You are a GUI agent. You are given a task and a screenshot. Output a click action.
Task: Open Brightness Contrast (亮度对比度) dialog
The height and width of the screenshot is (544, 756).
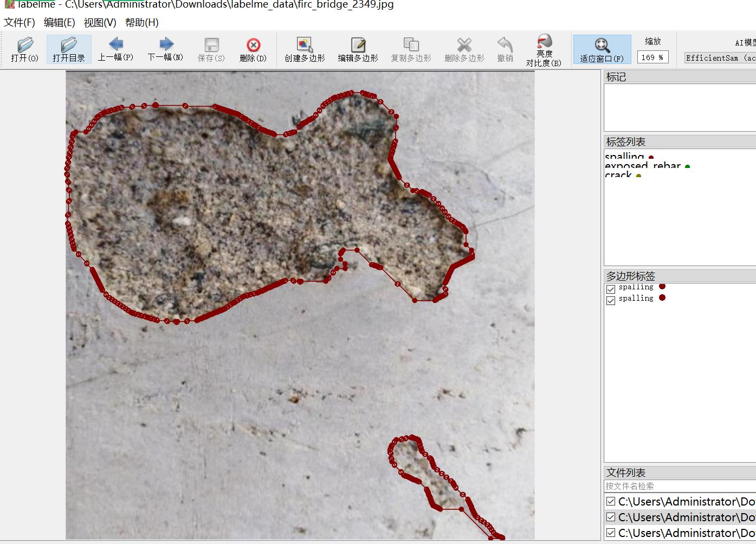(544, 49)
